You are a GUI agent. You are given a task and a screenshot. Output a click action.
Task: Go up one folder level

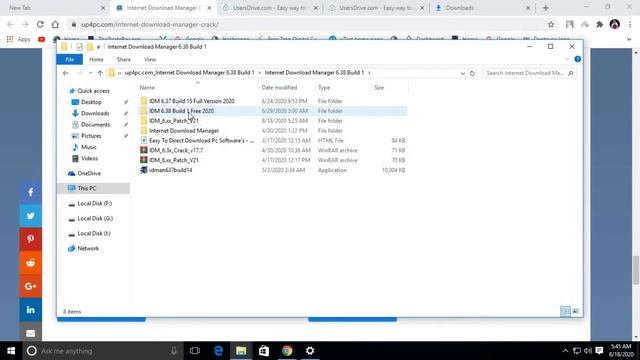pyautogui.click(x=100, y=73)
